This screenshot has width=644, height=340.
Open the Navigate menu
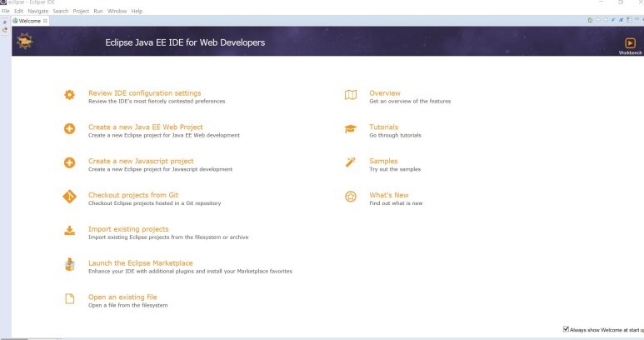coord(37,11)
